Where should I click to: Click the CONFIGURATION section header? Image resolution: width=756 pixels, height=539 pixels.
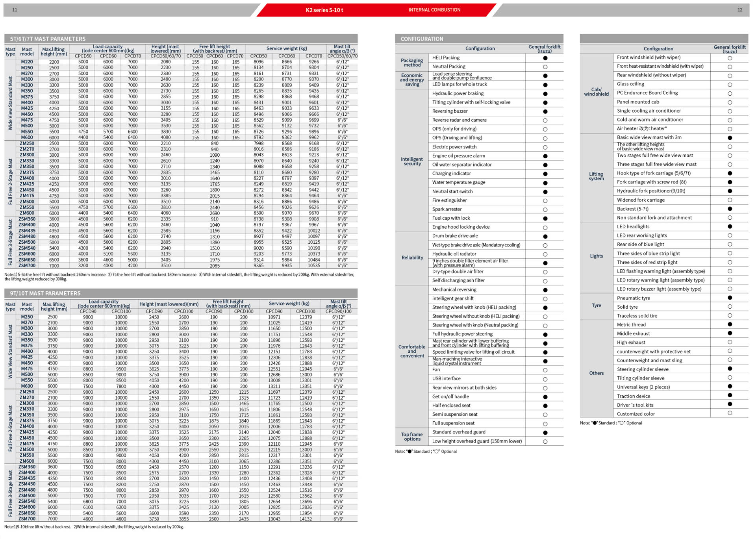coord(422,39)
